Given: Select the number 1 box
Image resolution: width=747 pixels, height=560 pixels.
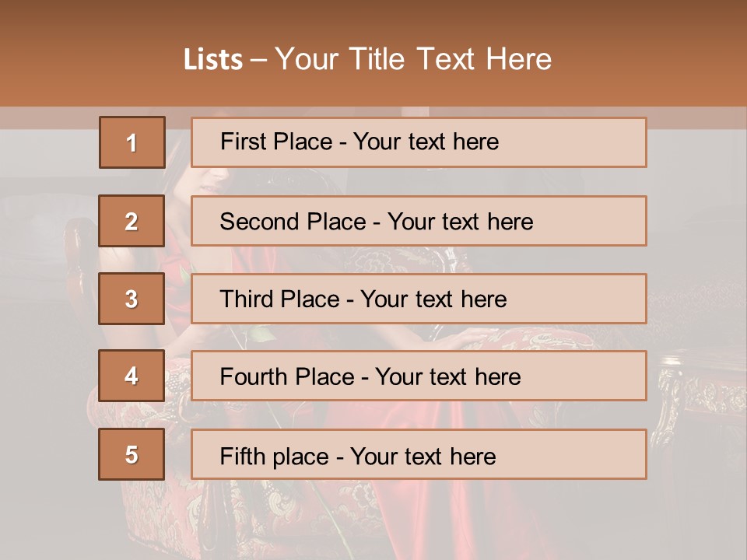Looking at the screenshot, I should pos(132,142).
